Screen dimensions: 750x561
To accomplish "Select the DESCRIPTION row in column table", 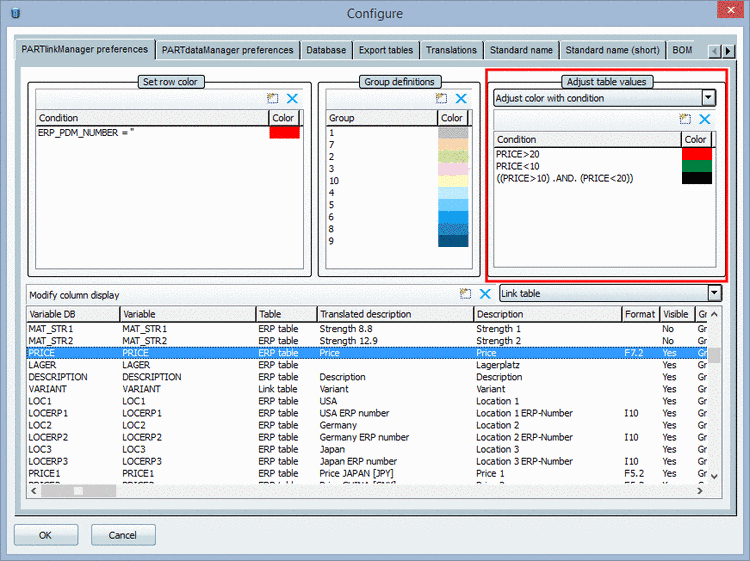I will coord(58,377).
